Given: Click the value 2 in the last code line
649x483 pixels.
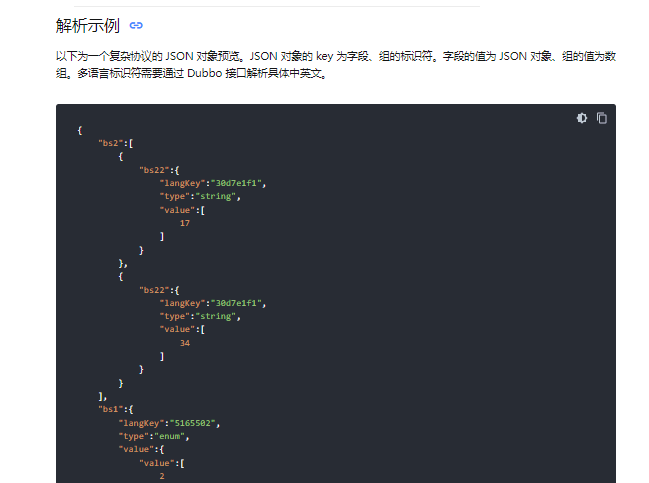Looking at the screenshot, I should 162,476.
